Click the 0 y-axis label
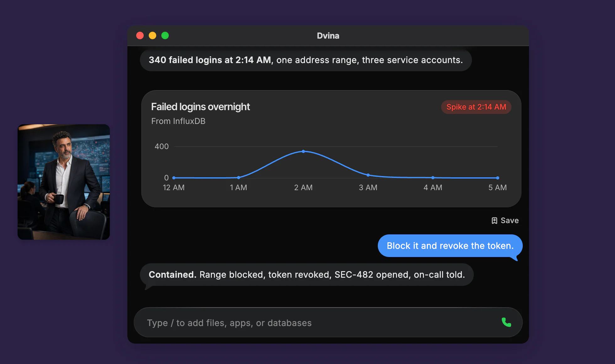The image size is (615, 364). pyautogui.click(x=166, y=178)
